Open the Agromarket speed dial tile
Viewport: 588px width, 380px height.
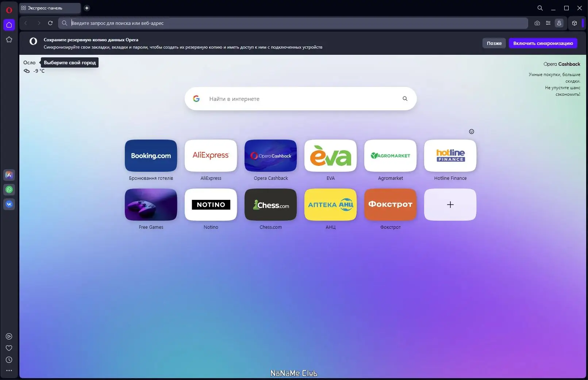click(391, 156)
